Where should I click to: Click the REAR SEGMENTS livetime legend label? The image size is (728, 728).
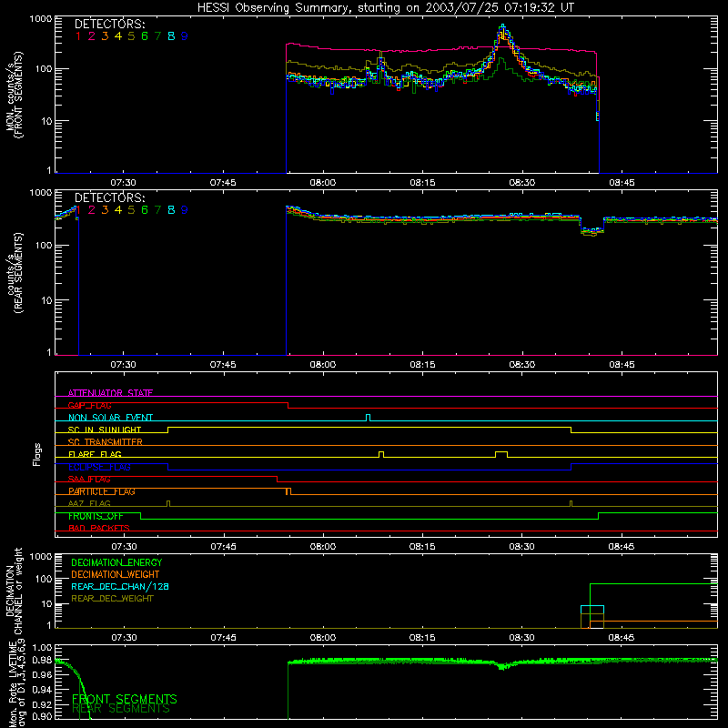click(x=121, y=709)
